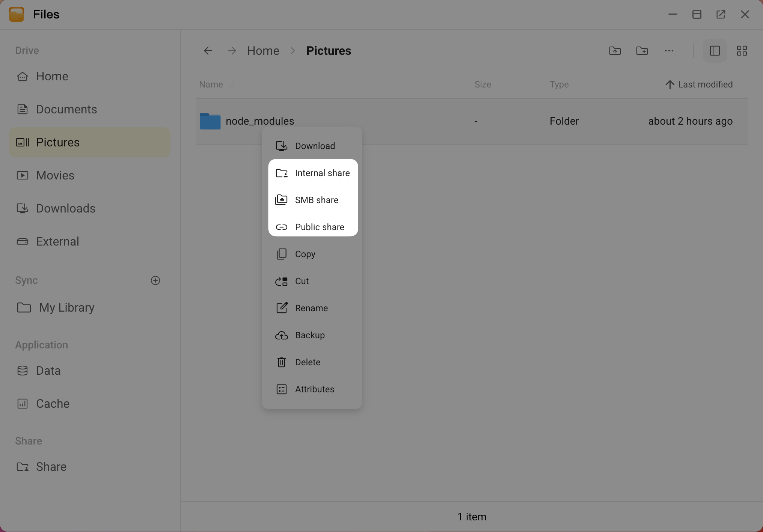Open the node_modules folder

[260, 121]
